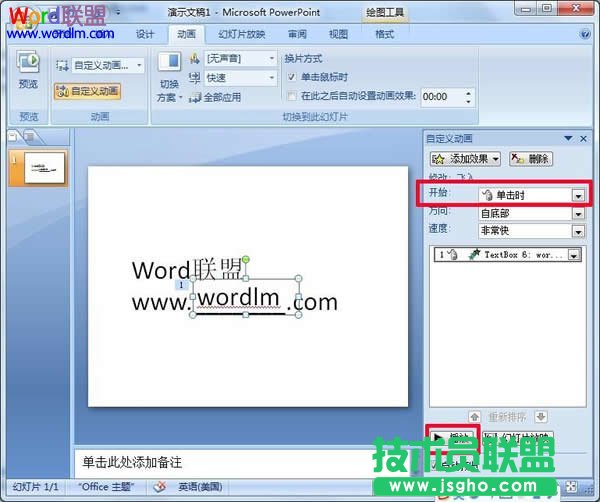Open the 速度 (Speed) dropdown showing 非常快

[578, 231]
